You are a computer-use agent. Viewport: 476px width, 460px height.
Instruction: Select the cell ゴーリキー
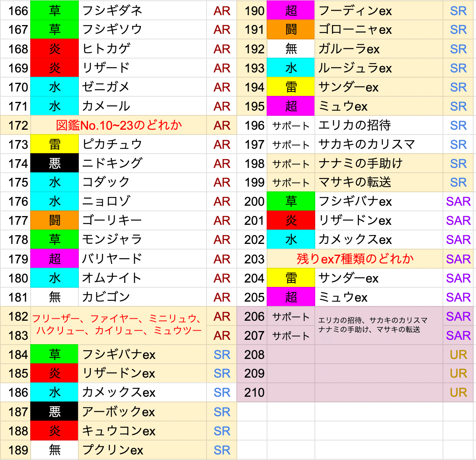coord(142,220)
